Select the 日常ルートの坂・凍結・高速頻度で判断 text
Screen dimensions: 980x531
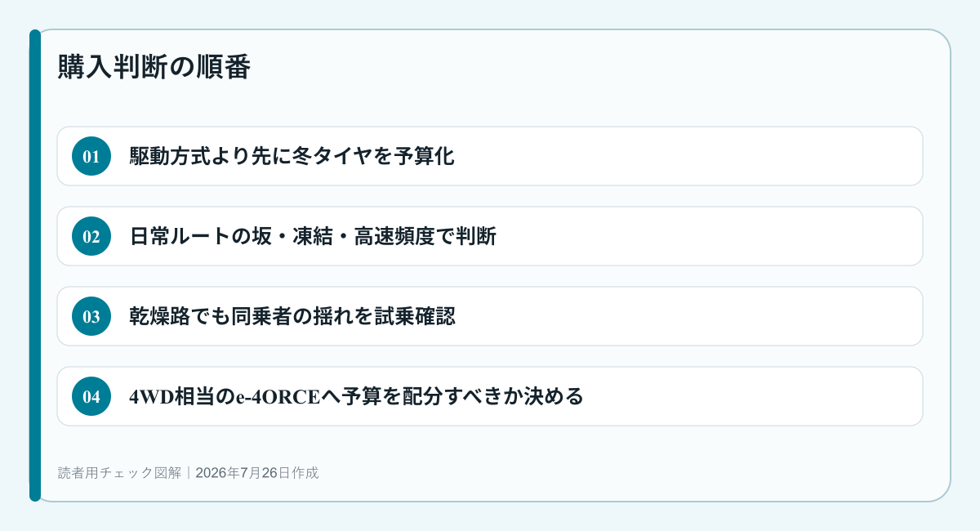point(314,236)
